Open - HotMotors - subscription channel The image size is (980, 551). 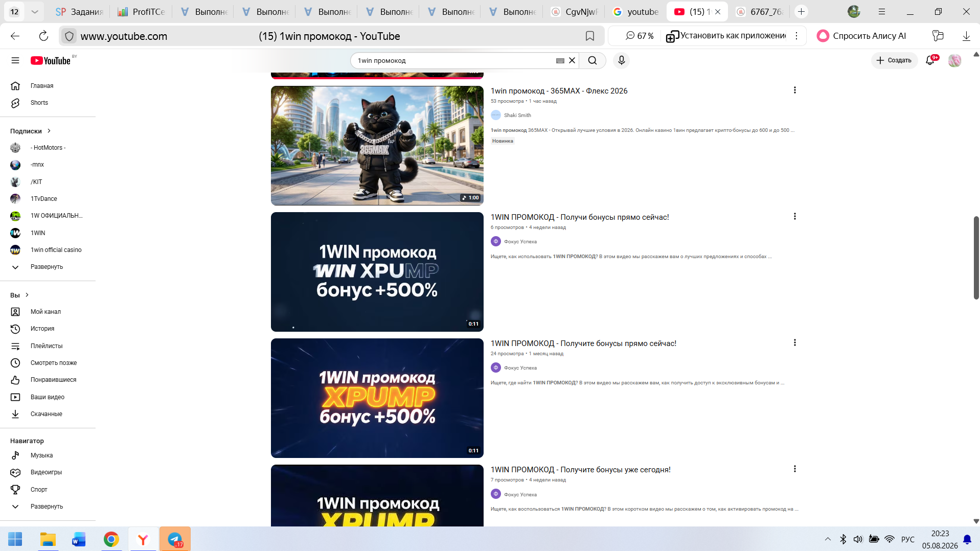(x=48, y=148)
